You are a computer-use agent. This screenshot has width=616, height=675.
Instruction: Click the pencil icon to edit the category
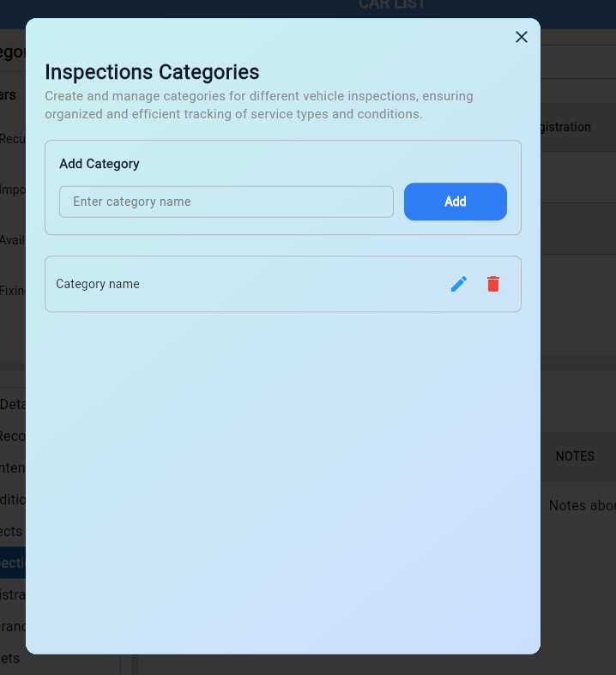click(x=459, y=284)
